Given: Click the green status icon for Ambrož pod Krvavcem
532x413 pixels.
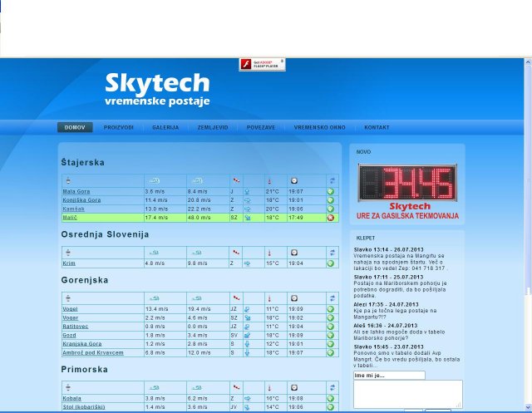Looking at the screenshot, I should [331, 352].
